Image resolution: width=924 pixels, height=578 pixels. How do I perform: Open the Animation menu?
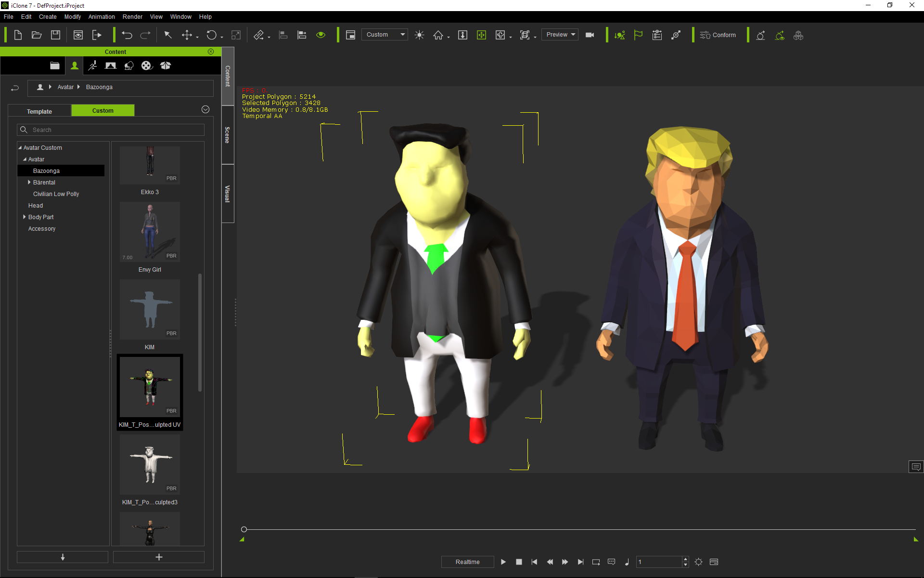click(102, 17)
